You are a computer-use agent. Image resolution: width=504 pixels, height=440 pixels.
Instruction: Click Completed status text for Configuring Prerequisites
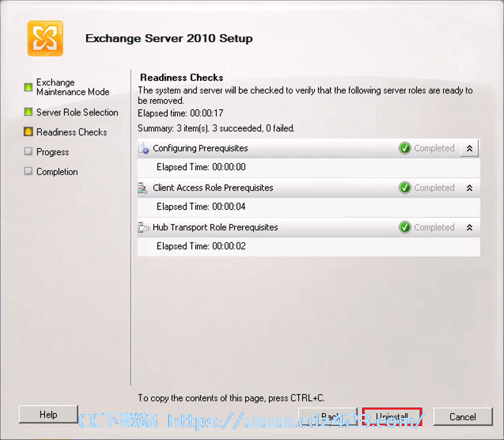pyautogui.click(x=434, y=148)
